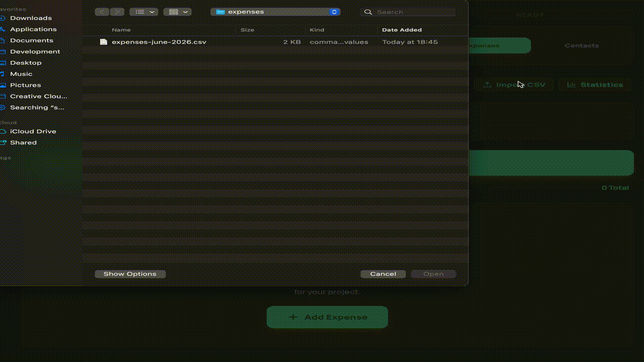Sort files by the Name column
Viewport: 644px width, 362px height.
click(121, 30)
